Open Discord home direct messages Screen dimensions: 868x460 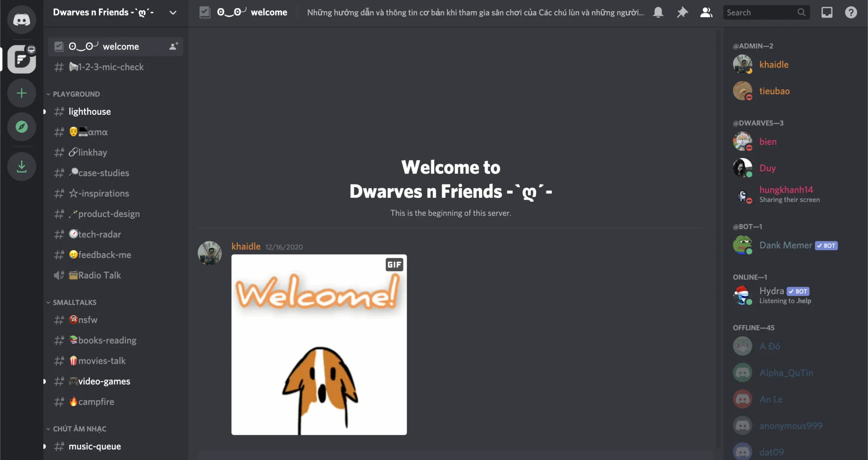[21, 19]
